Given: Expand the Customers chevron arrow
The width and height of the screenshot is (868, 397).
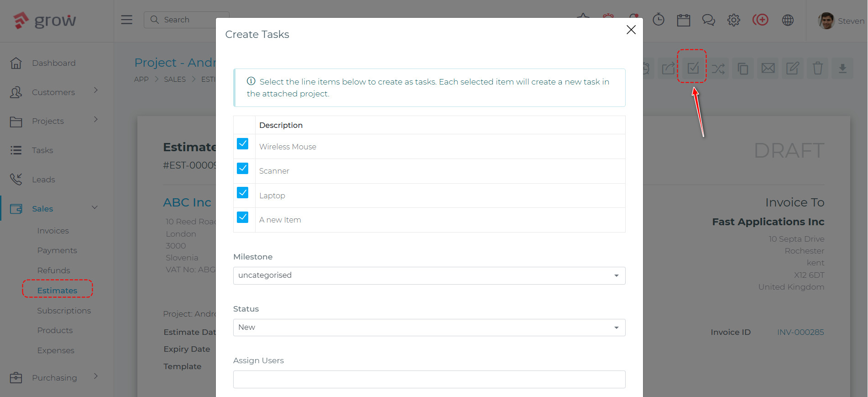Looking at the screenshot, I should (96, 90).
